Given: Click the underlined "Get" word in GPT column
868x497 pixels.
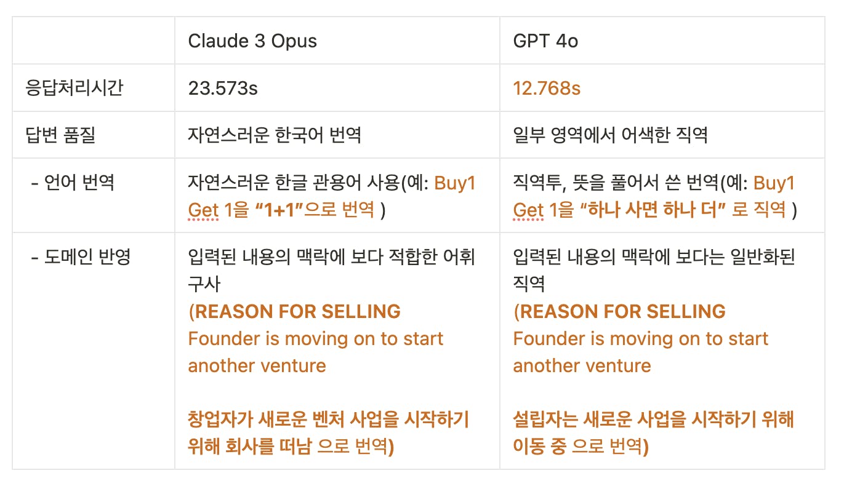Looking at the screenshot, I should [x=528, y=210].
